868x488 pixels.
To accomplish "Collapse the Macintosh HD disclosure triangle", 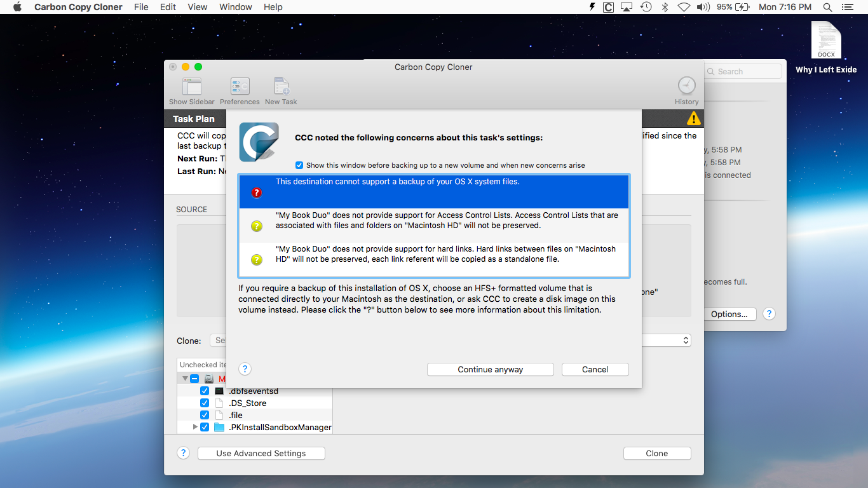I will (x=185, y=378).
